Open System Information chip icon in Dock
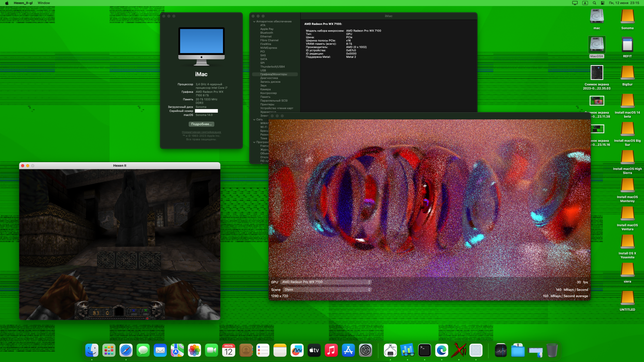Screen dimensions: 644x362 390,350
